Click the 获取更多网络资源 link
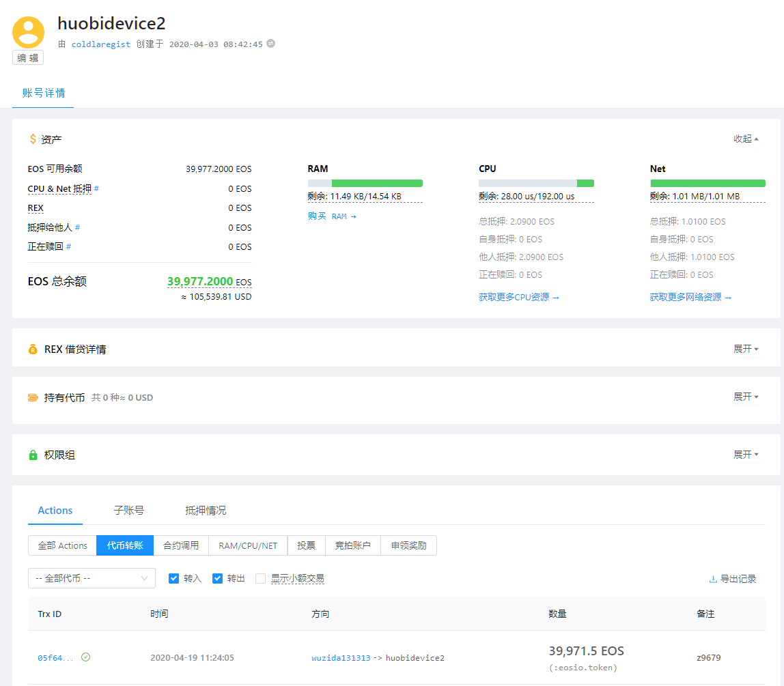Viewport: 784px width, 686px height. tap(690, 298)
